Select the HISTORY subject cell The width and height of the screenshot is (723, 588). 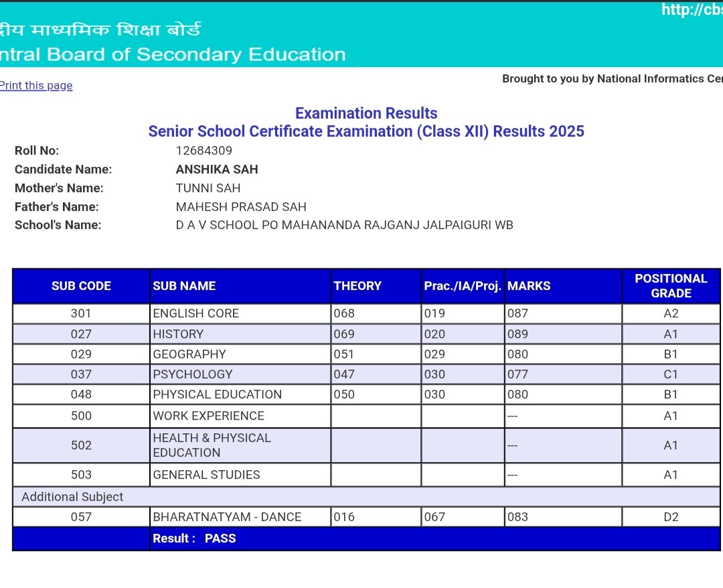point(178,334)
